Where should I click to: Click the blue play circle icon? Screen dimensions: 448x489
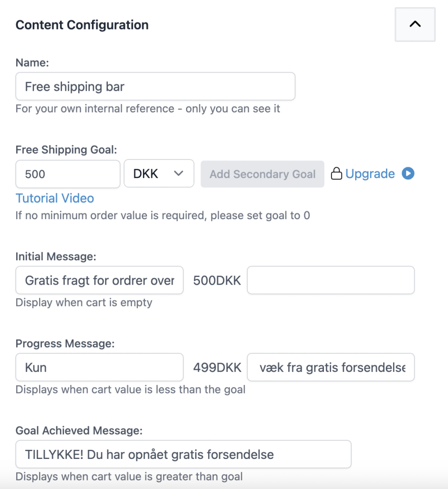pyautogui.click(x=408, y=173)
